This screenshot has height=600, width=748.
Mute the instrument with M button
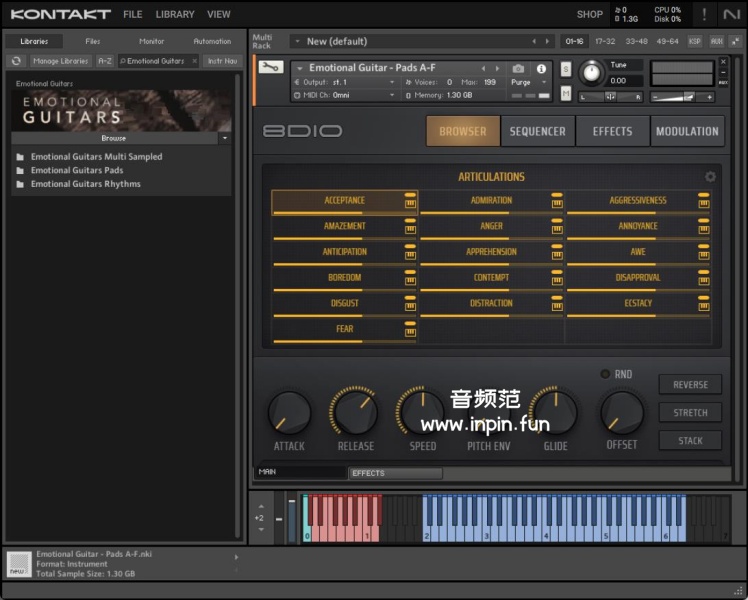[x=566, y=93]
